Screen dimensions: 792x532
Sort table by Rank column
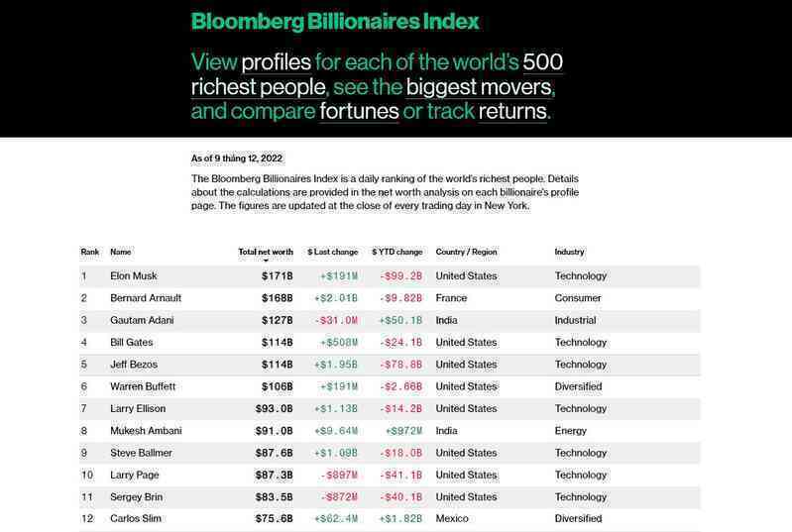90,252
